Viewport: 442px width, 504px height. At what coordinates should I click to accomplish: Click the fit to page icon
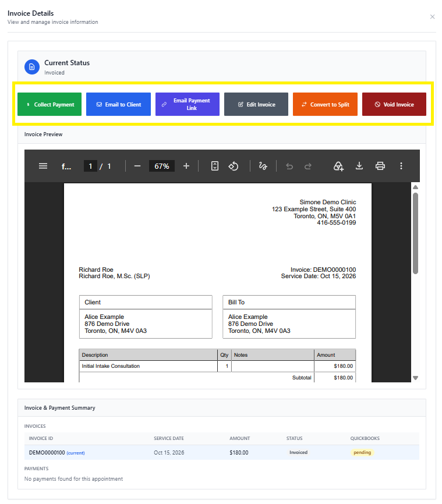[214, 166]
